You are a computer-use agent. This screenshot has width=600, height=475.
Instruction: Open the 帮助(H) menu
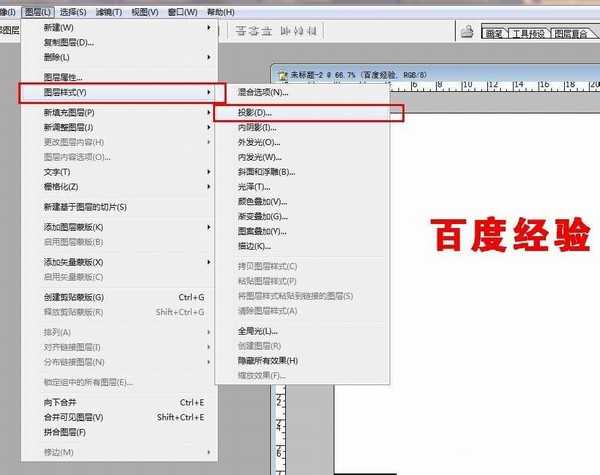tap(221, 12)
